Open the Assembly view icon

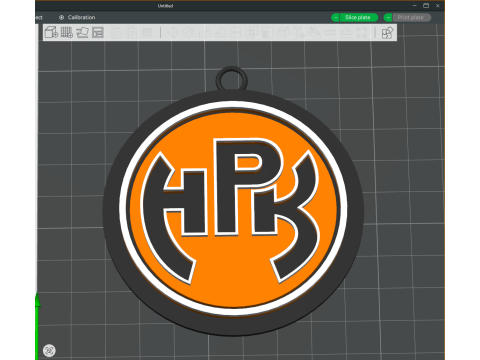(388, 33)
